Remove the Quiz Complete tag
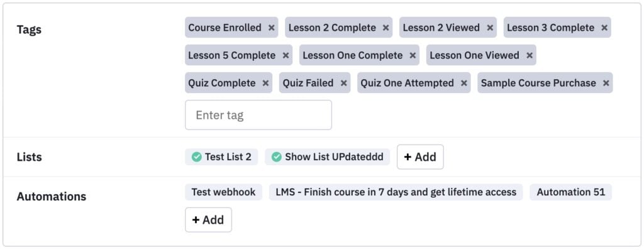The width and height of the screenshot is (644, 250). tap(265, 84)
